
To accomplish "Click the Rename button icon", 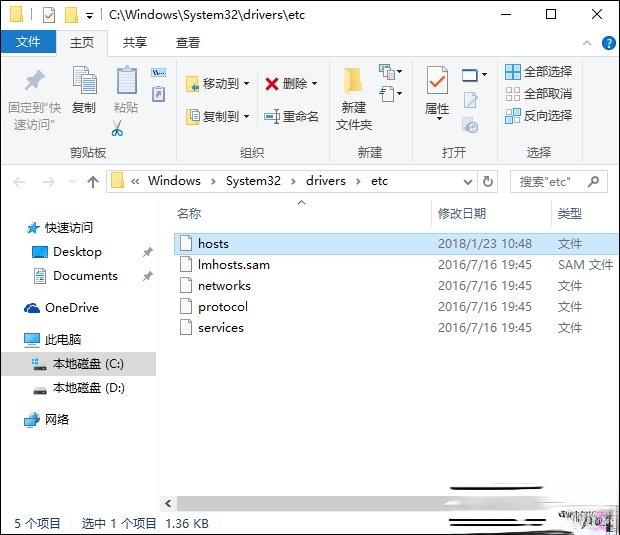I will [272, 117].
